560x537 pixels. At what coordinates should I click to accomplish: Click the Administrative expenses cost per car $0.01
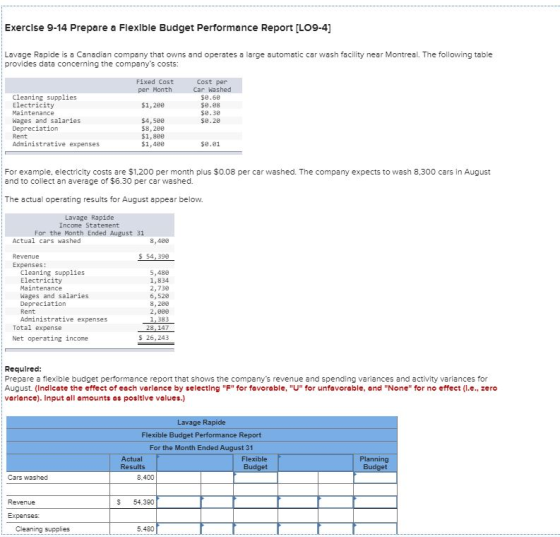click(x=210, y=144)
